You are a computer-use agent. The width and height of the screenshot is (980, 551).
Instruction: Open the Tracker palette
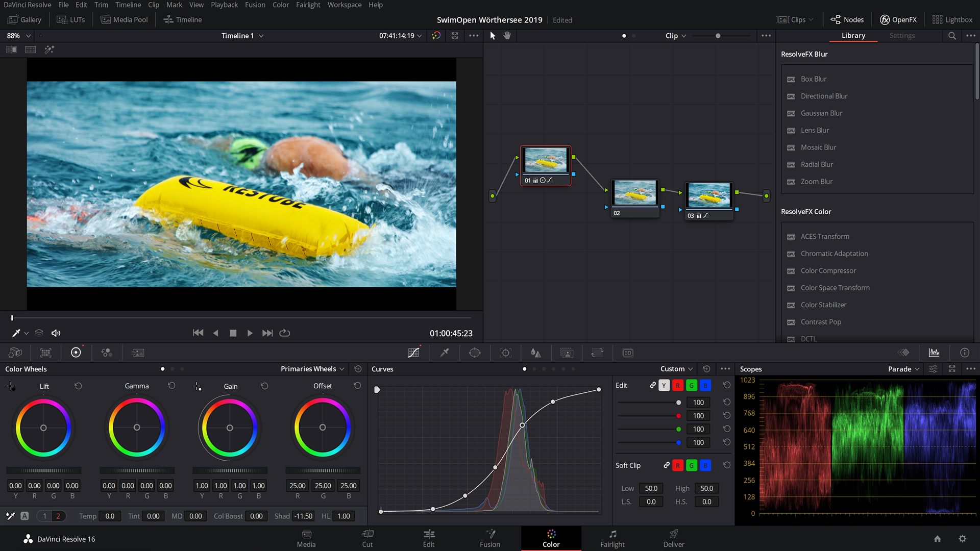pos(505,353)
